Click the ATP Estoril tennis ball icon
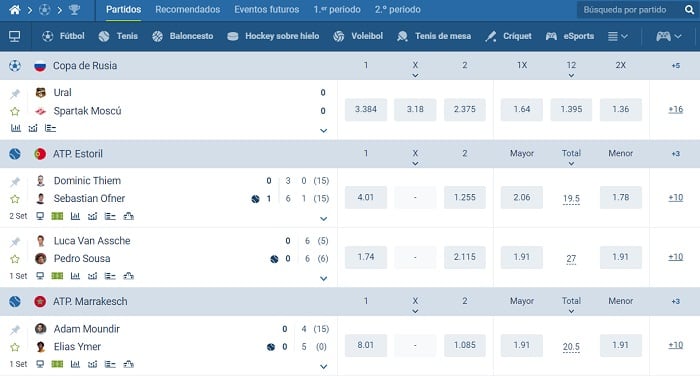Screen dimensions: 700x376 pyautogui.click(x=15, y=154)
